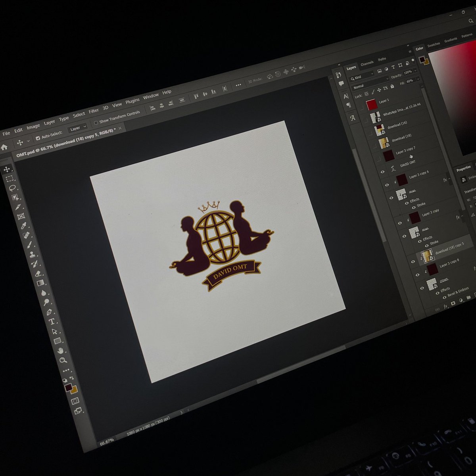This screenshot has width=476, height=476.
Task: Open the Window menu
Action: [x=151, y=96]
